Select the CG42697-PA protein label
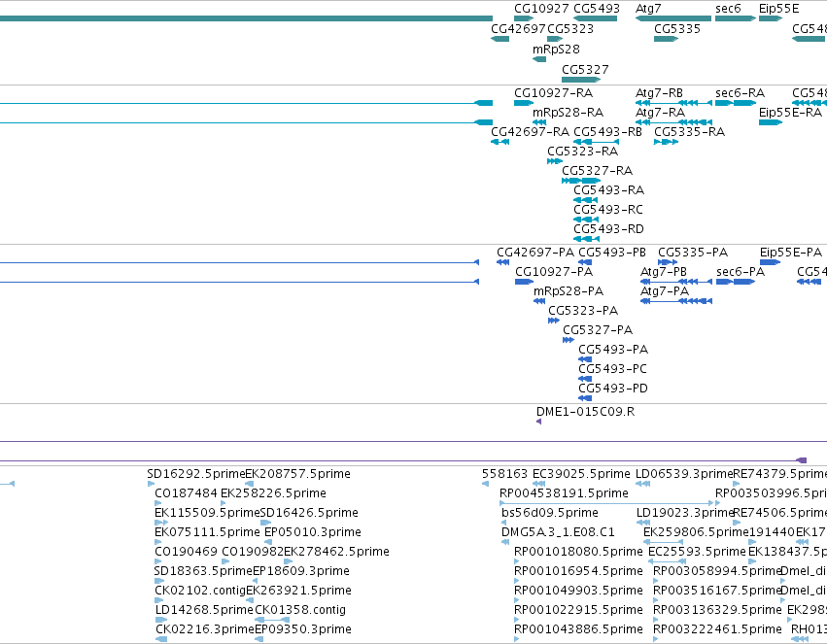 pyautogui.click(x=535, y=253)
